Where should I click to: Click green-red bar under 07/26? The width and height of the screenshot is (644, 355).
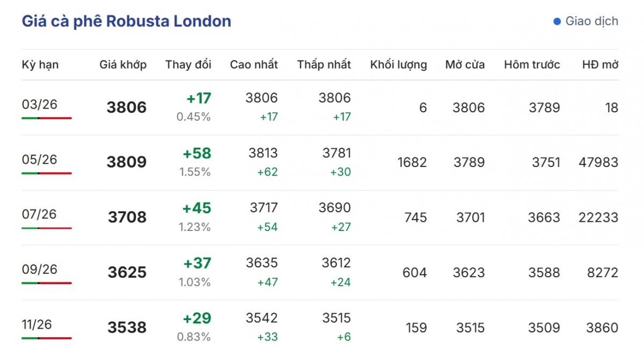point(46,228)
